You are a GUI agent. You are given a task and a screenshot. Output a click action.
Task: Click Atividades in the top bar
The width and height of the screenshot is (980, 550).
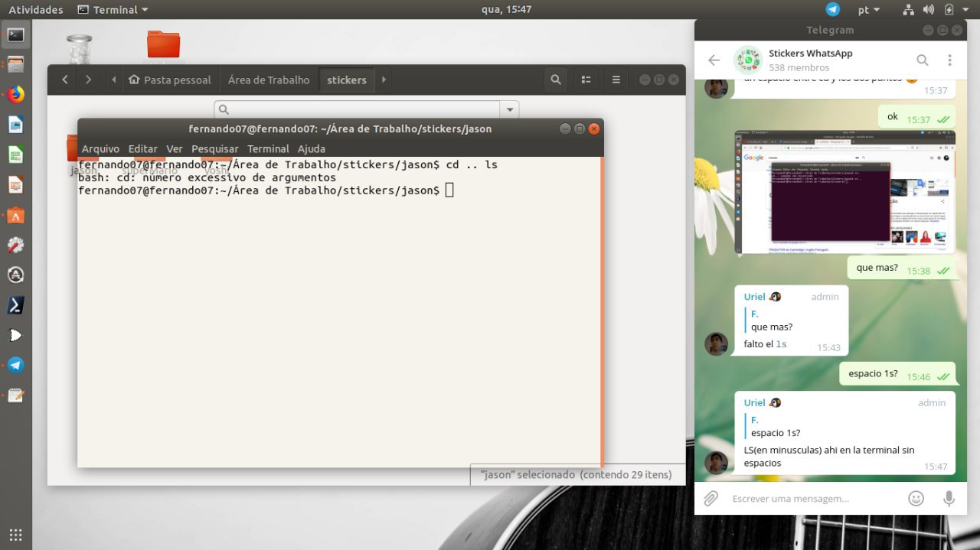pos(36,9)
